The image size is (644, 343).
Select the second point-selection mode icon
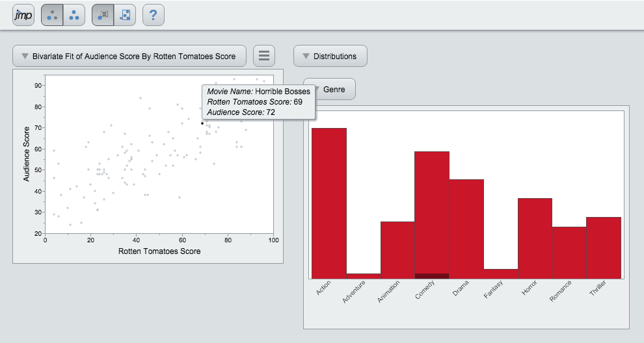point(74,15)
